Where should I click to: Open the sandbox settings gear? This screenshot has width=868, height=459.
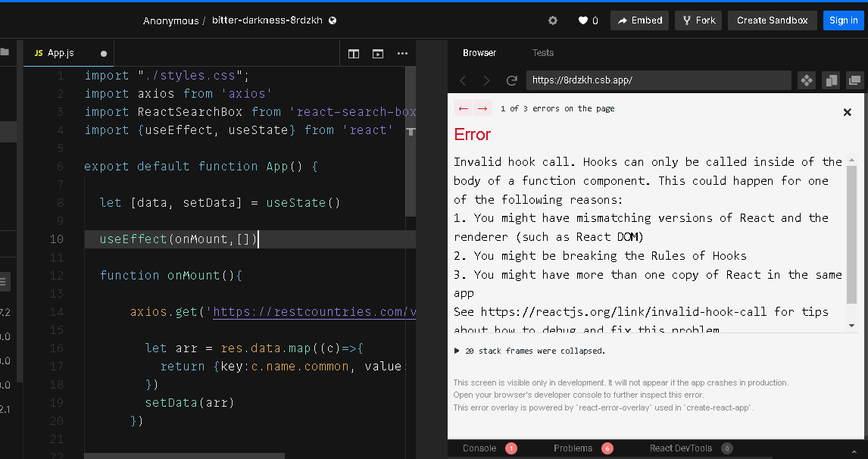point(552,20)
